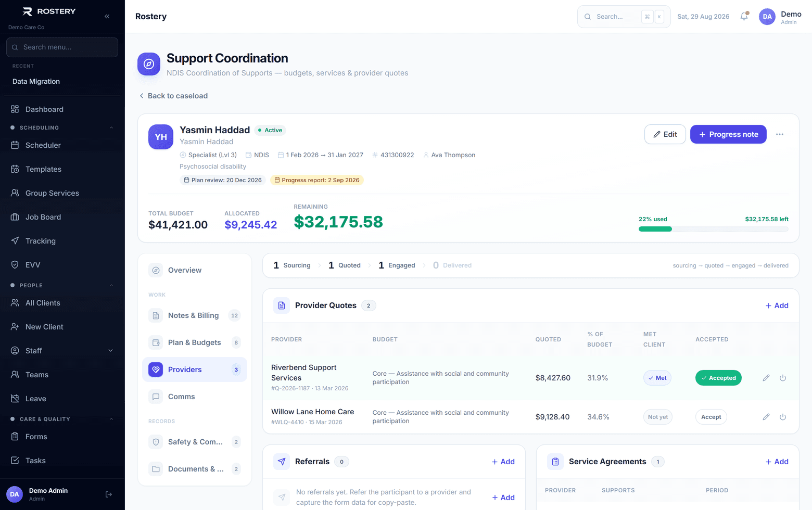Add a Service Agreement
812x510 pixels.
[x=777, y=462]
